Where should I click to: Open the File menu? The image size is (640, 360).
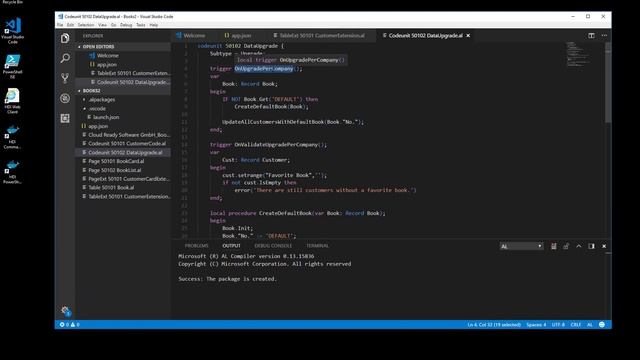[x=60, y=25]
